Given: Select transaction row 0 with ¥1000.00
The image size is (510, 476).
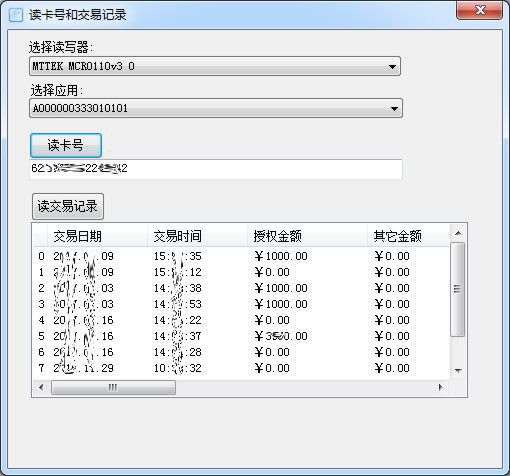Looking at the screenshot, I should point(241,256).
